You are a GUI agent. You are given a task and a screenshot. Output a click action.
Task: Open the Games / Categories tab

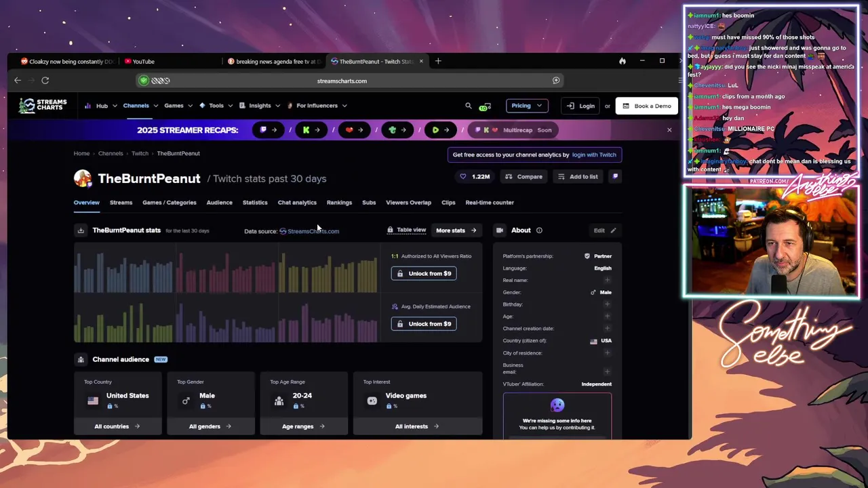coord(169,203)
